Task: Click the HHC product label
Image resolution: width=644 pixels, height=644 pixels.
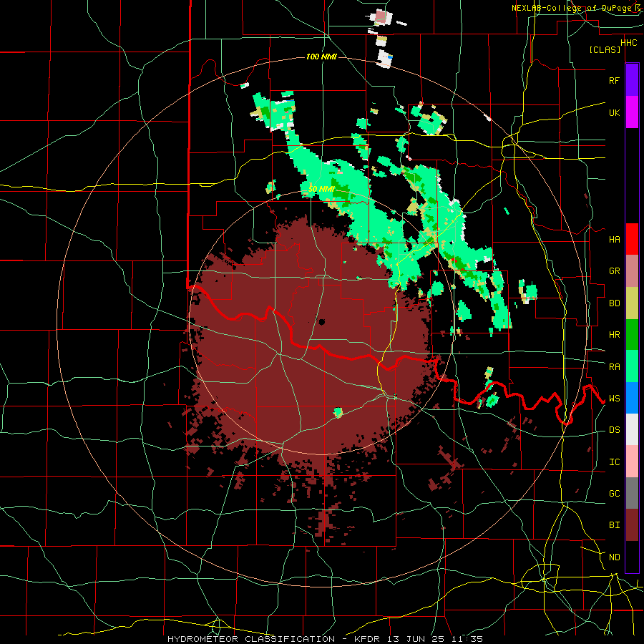Action: coord(629,43)
